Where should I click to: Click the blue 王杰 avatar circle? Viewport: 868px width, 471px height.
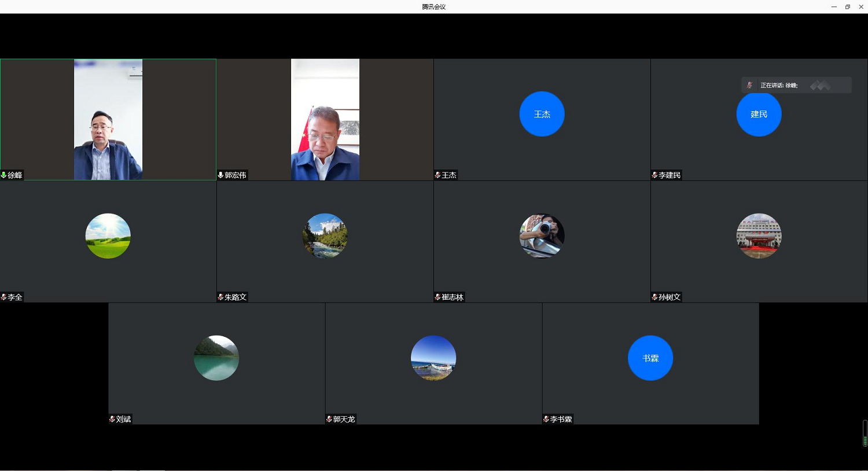pyautogui.click(x=542, y=114)
